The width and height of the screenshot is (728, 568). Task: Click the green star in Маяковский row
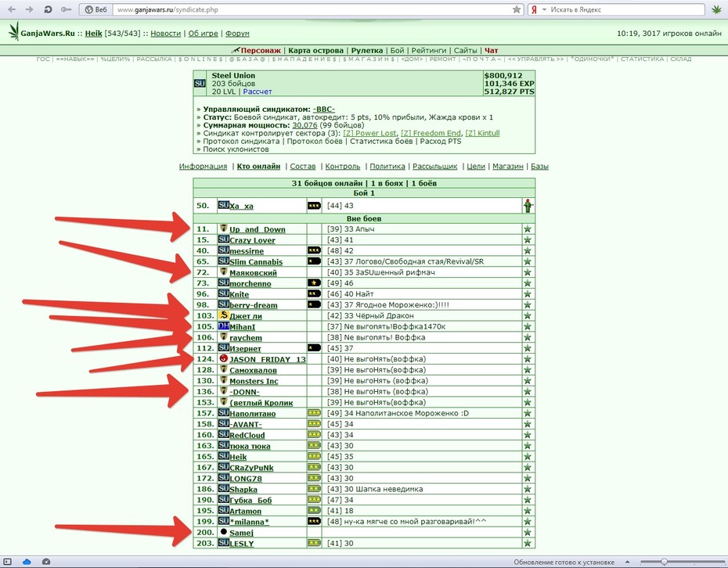point(528,272)
